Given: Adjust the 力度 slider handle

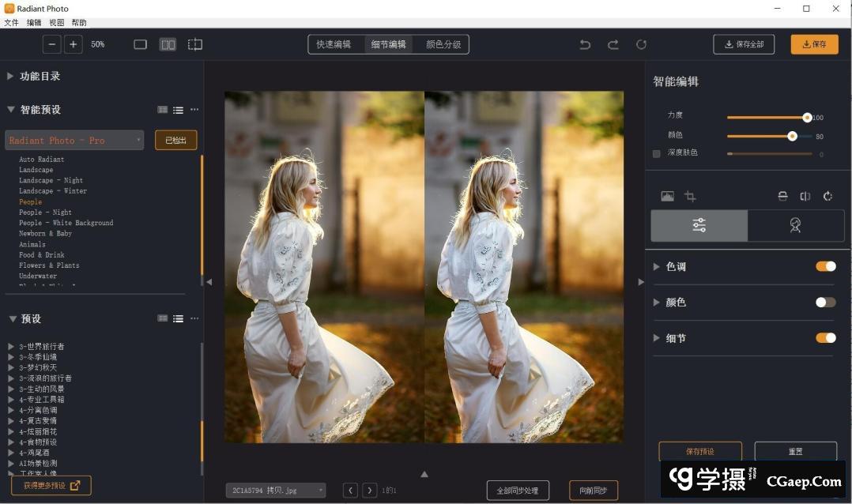Looking at the screenshot, I should pyautogui.click(x=807, y=117).
